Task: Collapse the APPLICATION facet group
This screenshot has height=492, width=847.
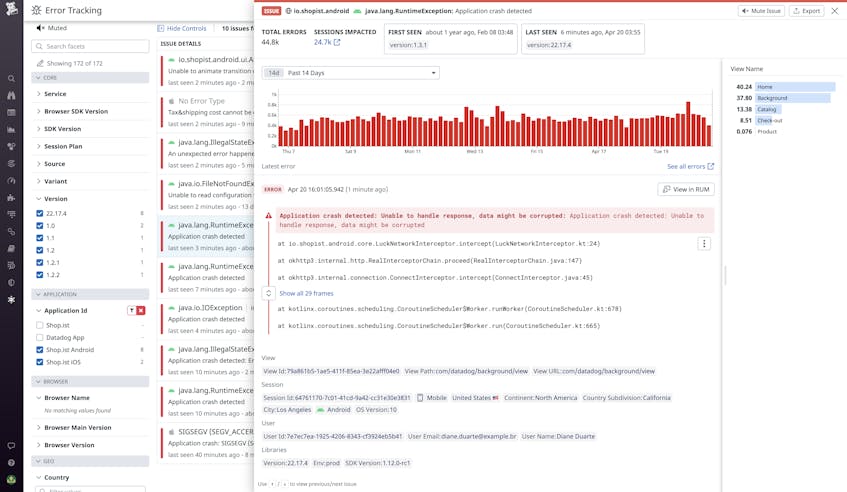Action: [90, 294]
